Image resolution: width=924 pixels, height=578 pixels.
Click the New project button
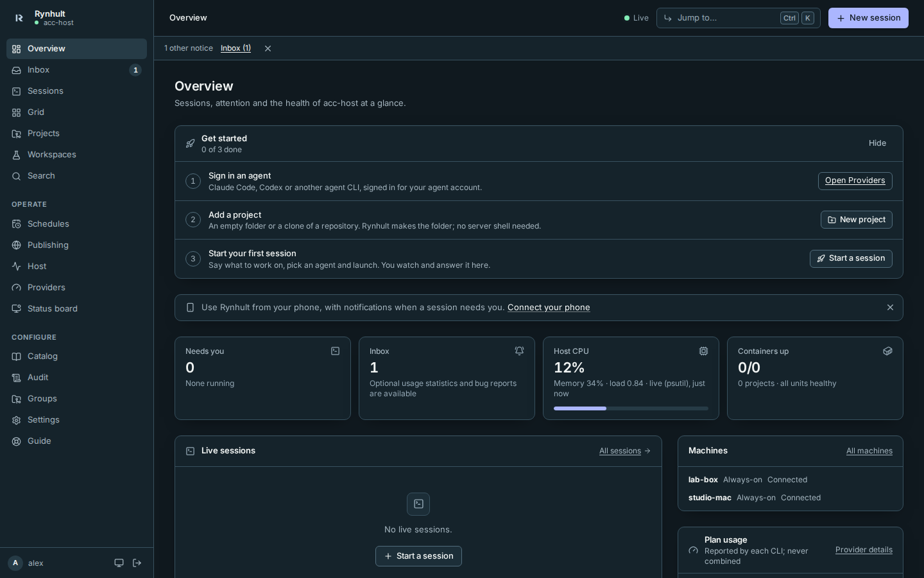(856, 220)
